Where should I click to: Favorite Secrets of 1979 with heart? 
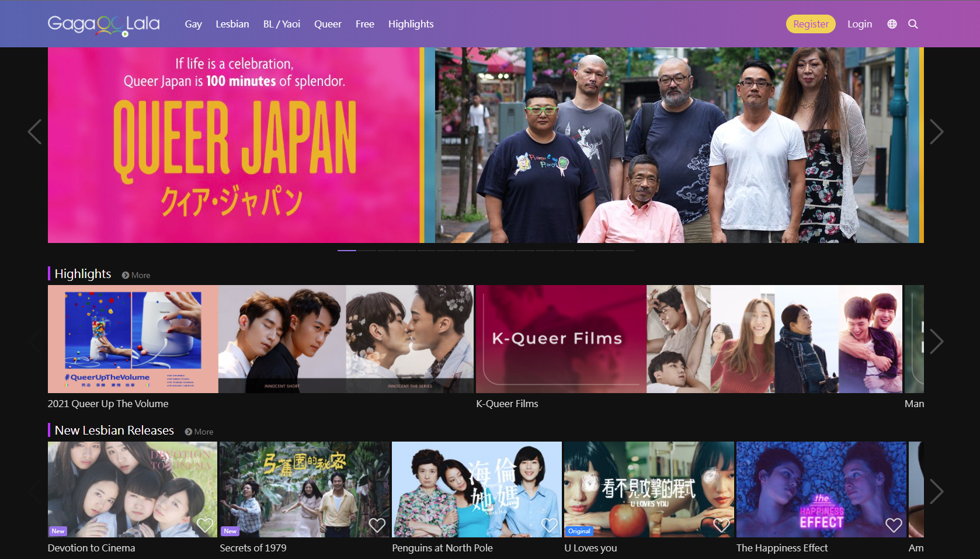coord(377,525)
